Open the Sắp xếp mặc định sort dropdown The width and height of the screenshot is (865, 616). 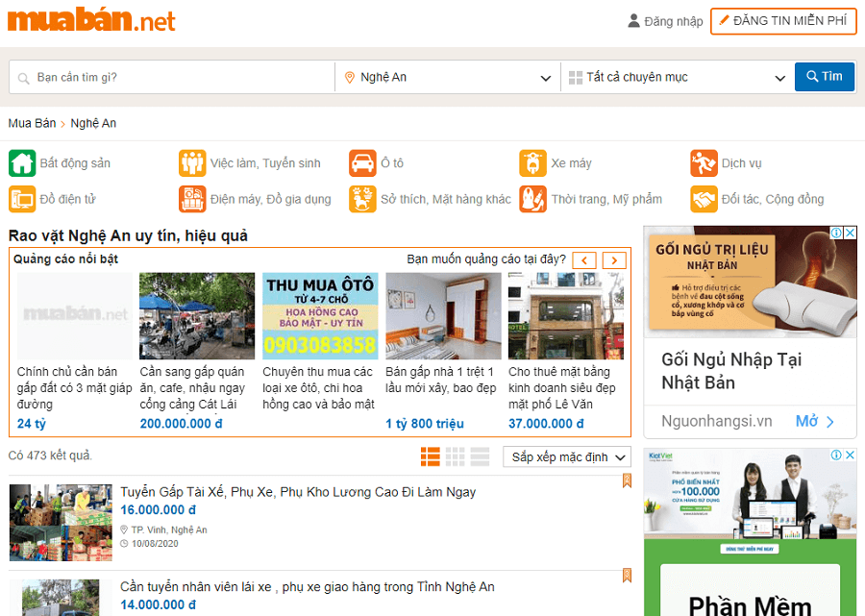(x=567, y=457)
